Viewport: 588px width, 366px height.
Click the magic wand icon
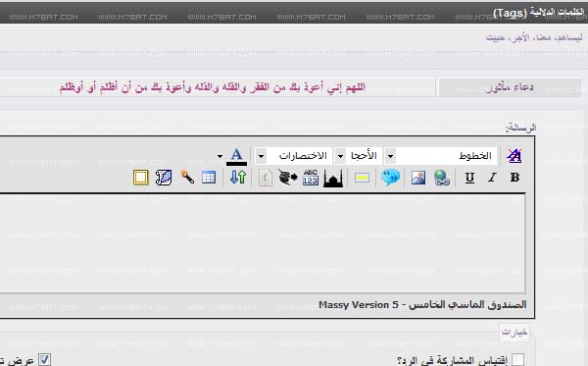click(x=187, y=177)
